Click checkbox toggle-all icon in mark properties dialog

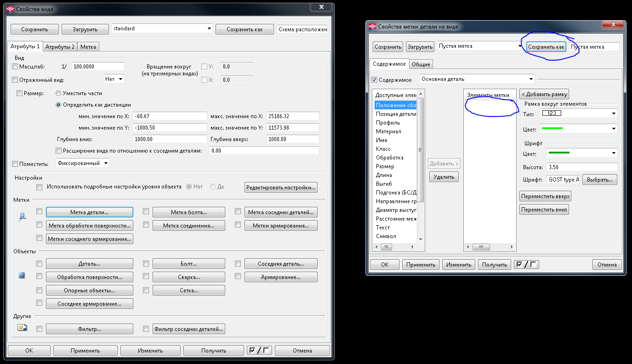coord(527,264)
